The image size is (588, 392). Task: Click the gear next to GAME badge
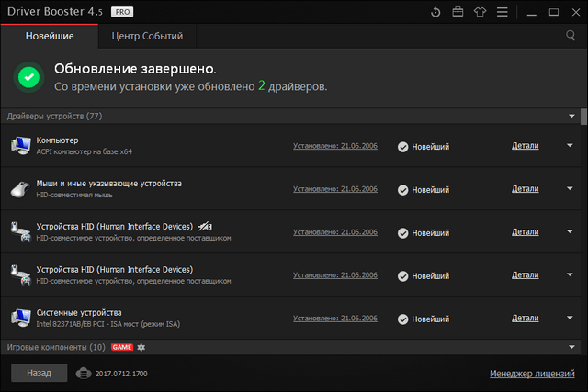tap(141, 347)
